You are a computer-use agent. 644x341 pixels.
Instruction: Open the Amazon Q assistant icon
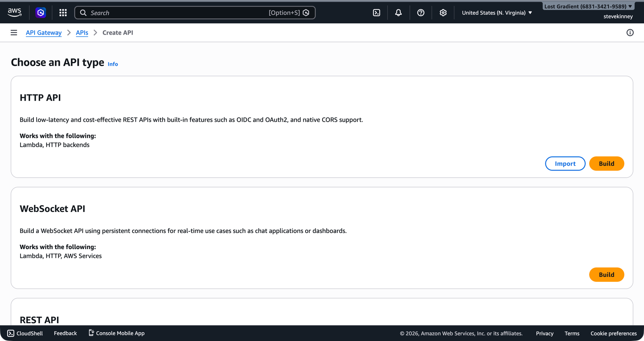click(41, 13)
